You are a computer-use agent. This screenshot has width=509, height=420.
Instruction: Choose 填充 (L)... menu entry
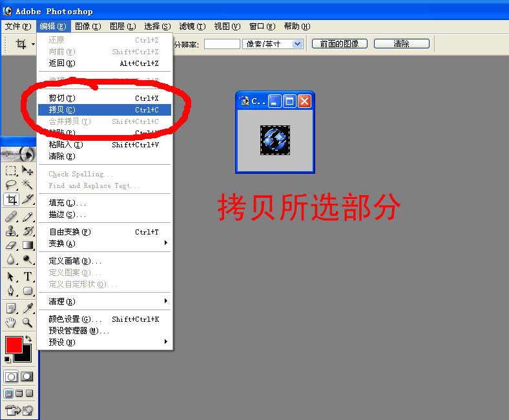(105, 203)
